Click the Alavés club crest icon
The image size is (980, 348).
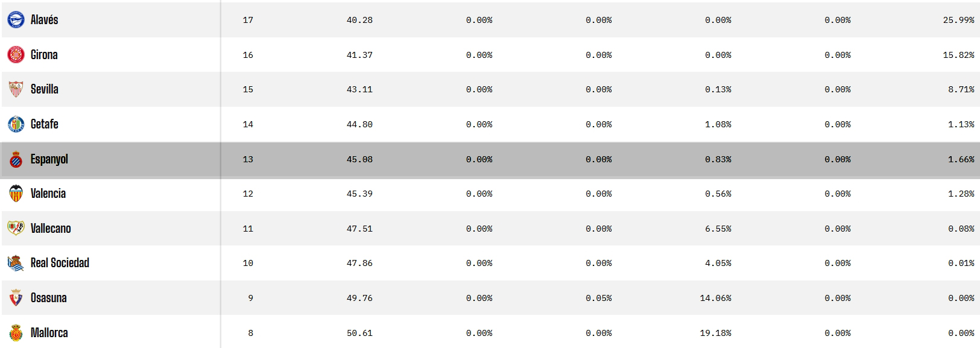point(15,20)
